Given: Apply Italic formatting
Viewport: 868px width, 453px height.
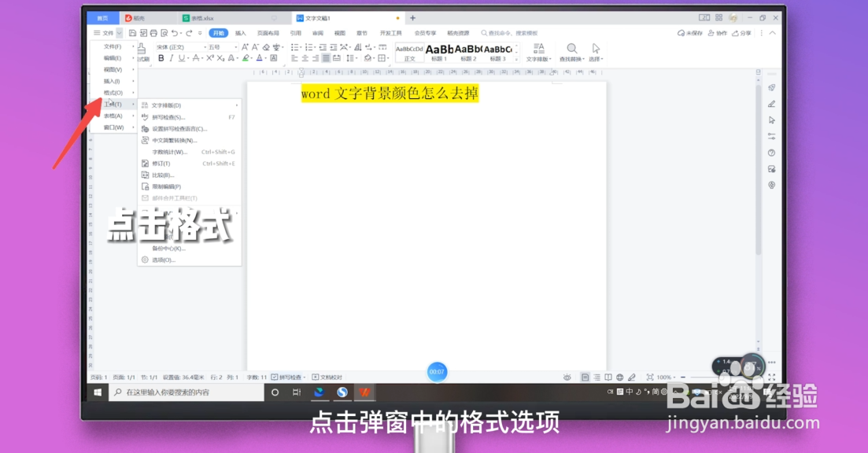Looking at the screenshot, I should [172, 58].
